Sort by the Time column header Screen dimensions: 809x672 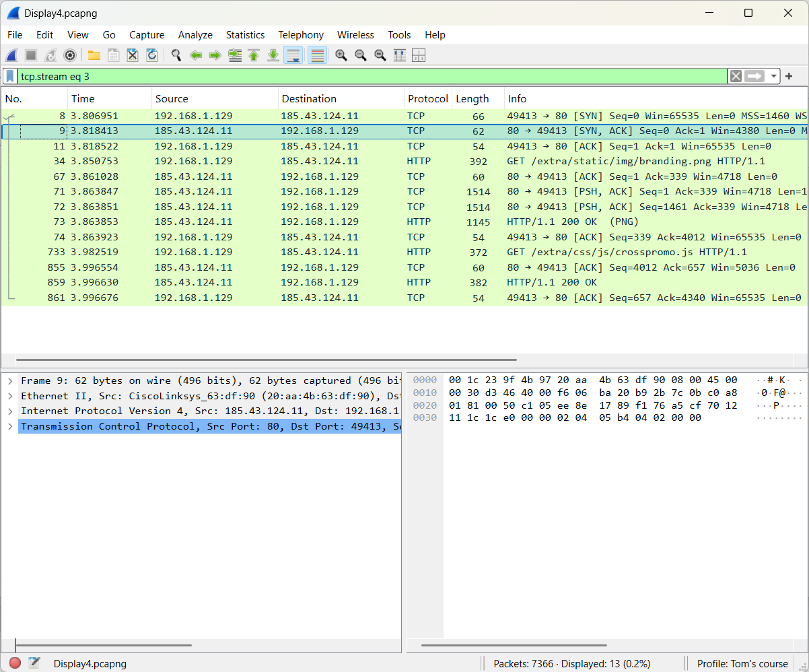point(110,99)
